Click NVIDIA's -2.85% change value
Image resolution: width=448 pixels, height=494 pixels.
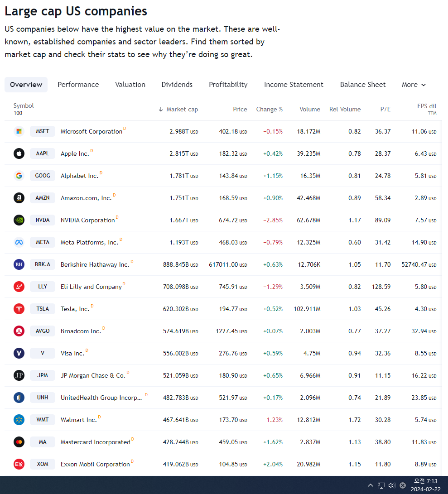click(x=273, y=220)
